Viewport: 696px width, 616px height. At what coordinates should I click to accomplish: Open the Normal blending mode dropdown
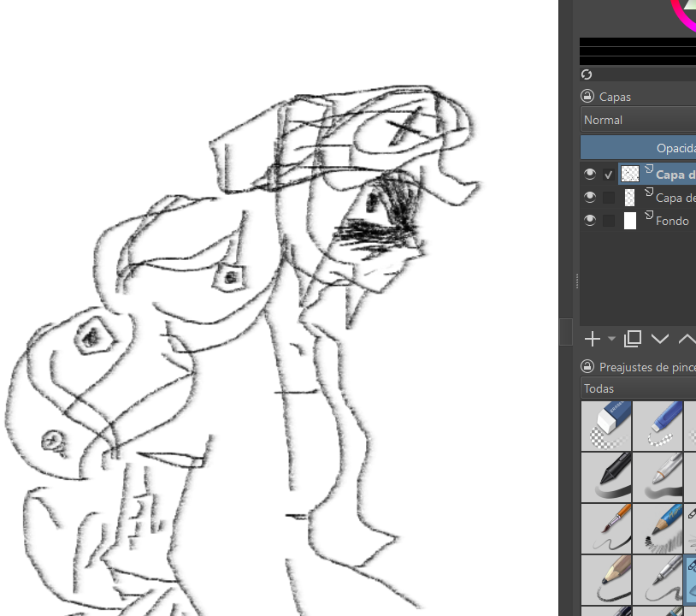[x=638, y=120]
